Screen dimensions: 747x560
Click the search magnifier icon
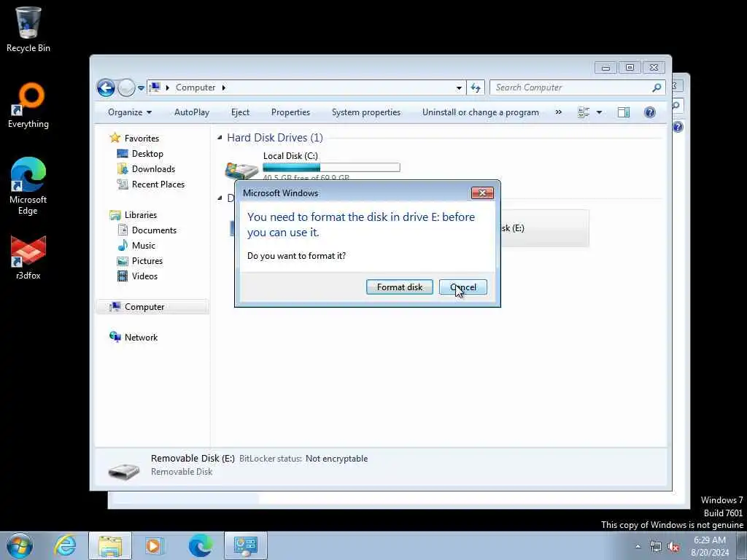[x=657, y=87]
